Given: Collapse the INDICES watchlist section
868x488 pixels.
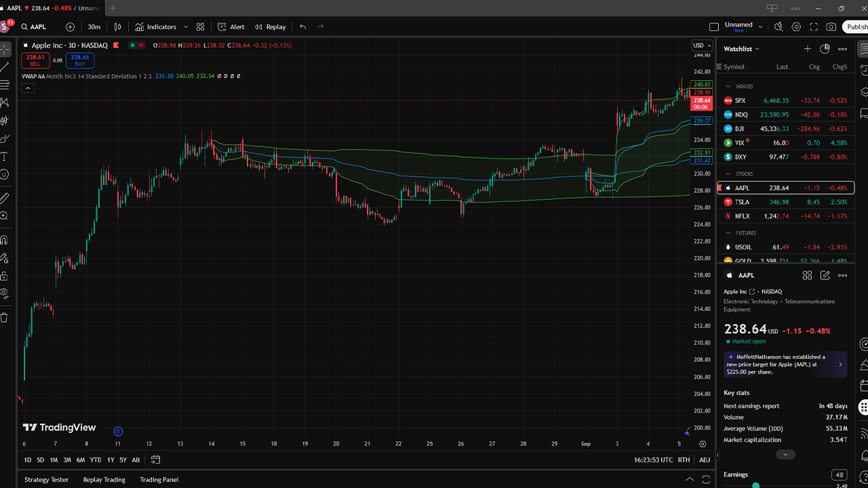Looking at the screenshot, I should point(728,87).
